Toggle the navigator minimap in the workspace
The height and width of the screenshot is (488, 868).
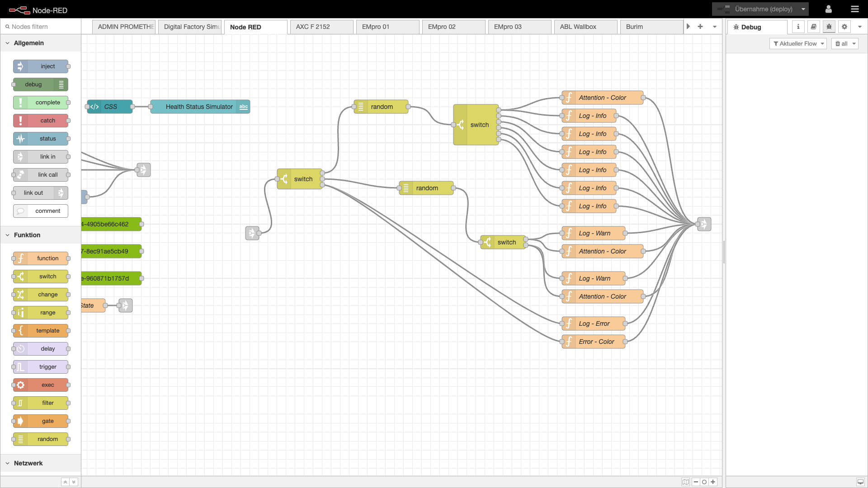point(686,482)
